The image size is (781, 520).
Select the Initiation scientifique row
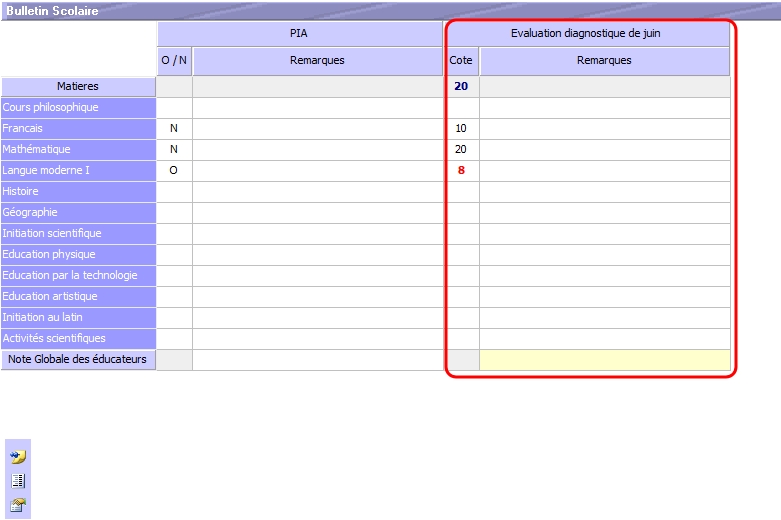78,233
